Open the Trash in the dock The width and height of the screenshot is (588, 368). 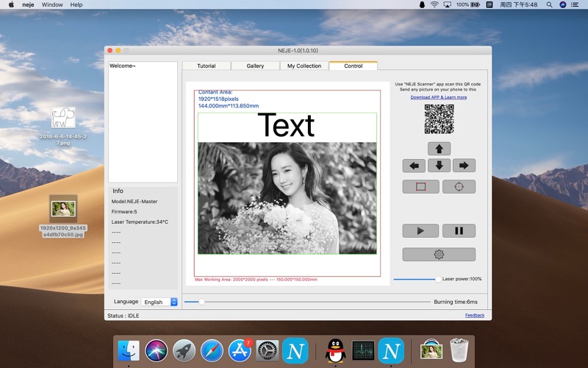coord(459,350)
